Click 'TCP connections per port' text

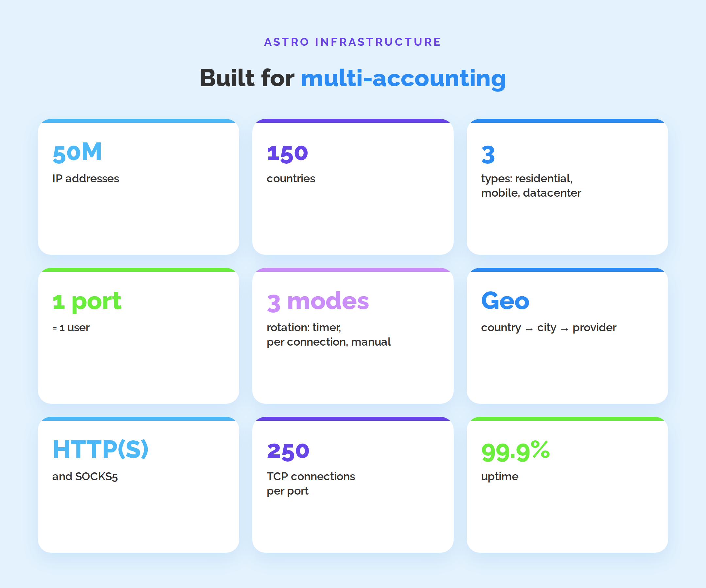pos(311,484)
